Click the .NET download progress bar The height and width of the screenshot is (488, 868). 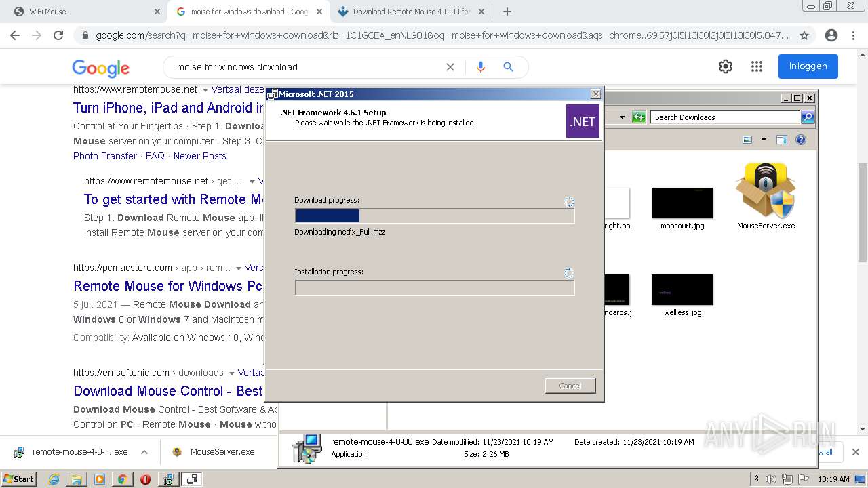point(435,216)
